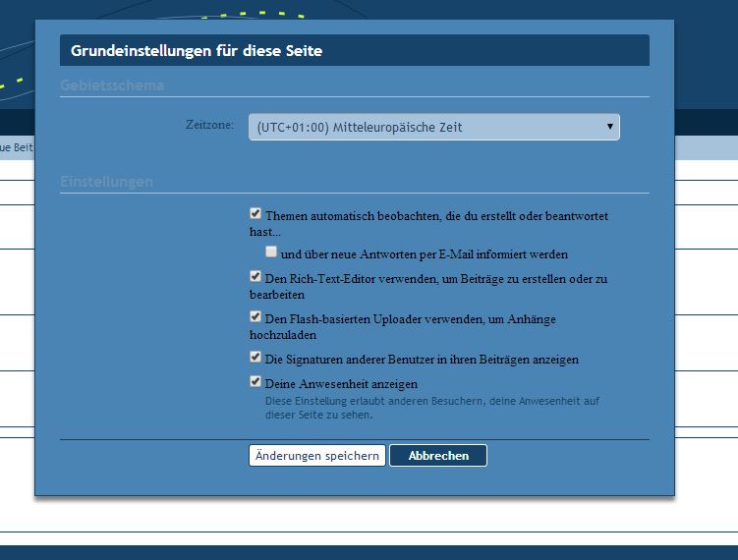Click the 'Den Rich-Text-Editor verwenden' label text
The width and height of the screenshot is (738, 560).
435,279
